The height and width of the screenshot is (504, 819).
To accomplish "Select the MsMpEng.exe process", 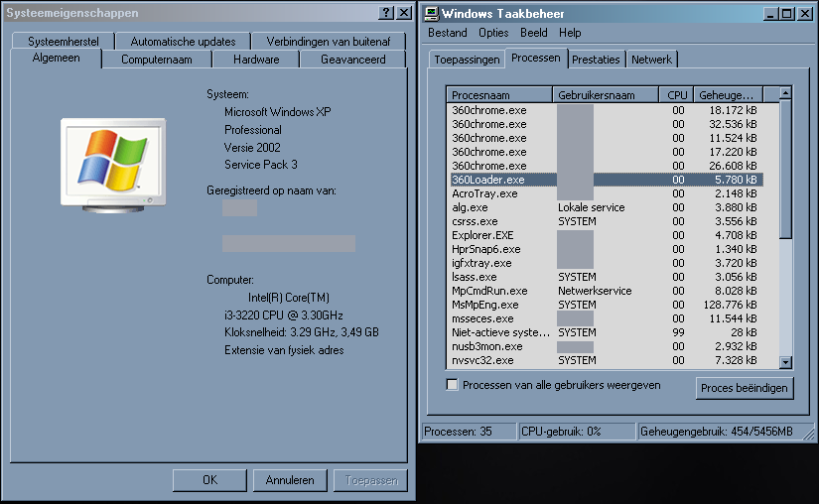I will click(x=607, y=305).
